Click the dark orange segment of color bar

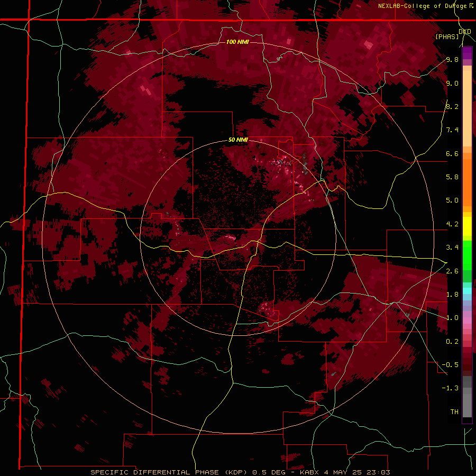467,183
